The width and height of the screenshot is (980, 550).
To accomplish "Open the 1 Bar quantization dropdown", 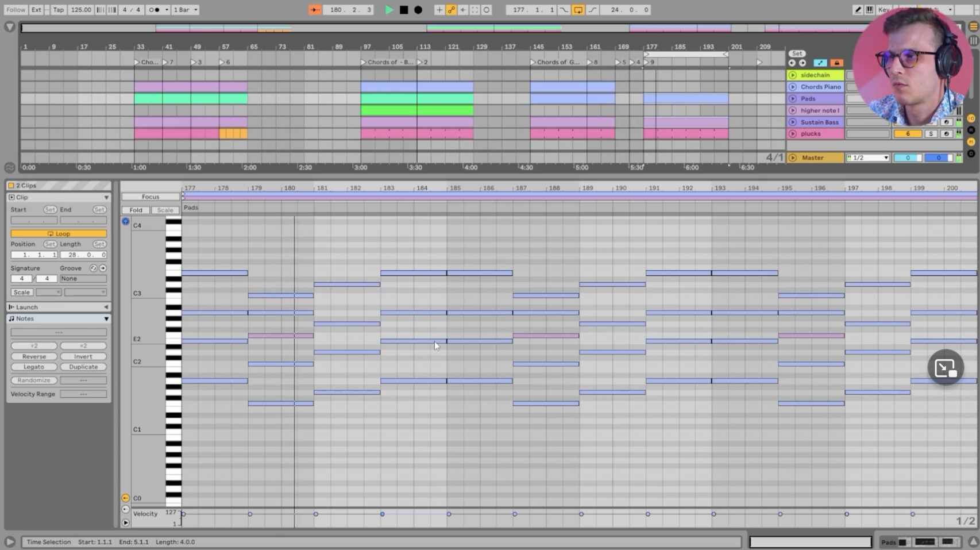I will 186,10.
